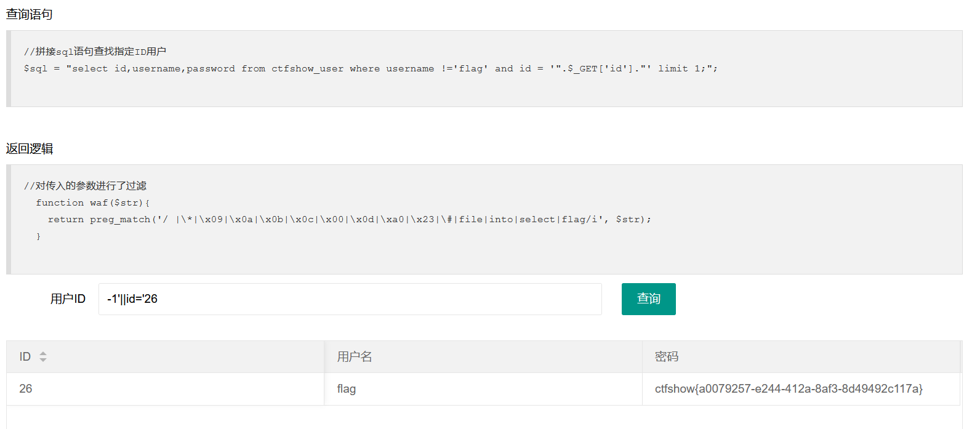Click the 返回逻辑 section heading
The width and height of the screenshot is (980, 429).
click(30, 148)
